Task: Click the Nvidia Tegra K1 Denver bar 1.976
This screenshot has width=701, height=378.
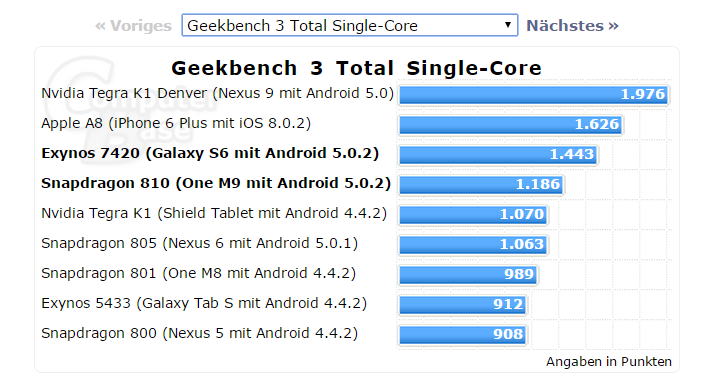Action: pyautogui.click(x=533, y=95)
